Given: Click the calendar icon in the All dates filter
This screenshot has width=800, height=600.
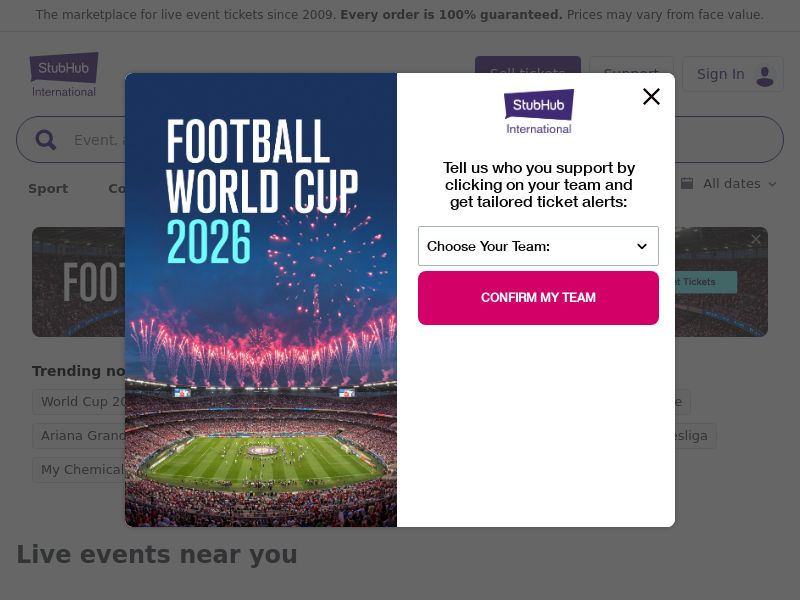Looking at the screenshot, I should point(687,183).
